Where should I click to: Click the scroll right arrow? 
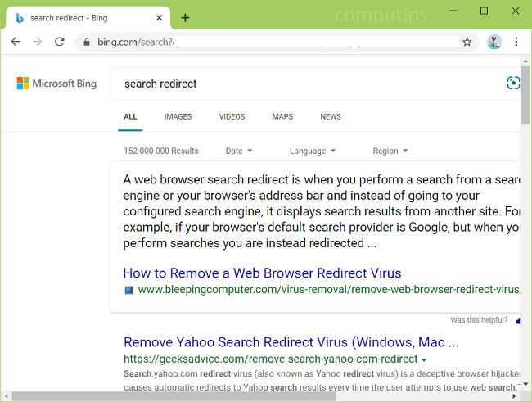click(514, 396)
